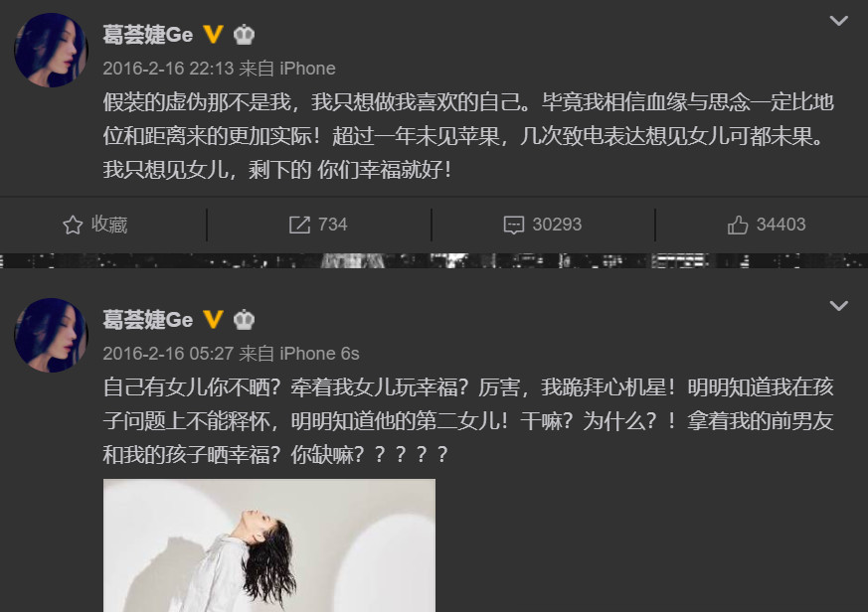868x612 pixels.
Task: Open comments via the speech bubble icon
Action: pos(514,225)
